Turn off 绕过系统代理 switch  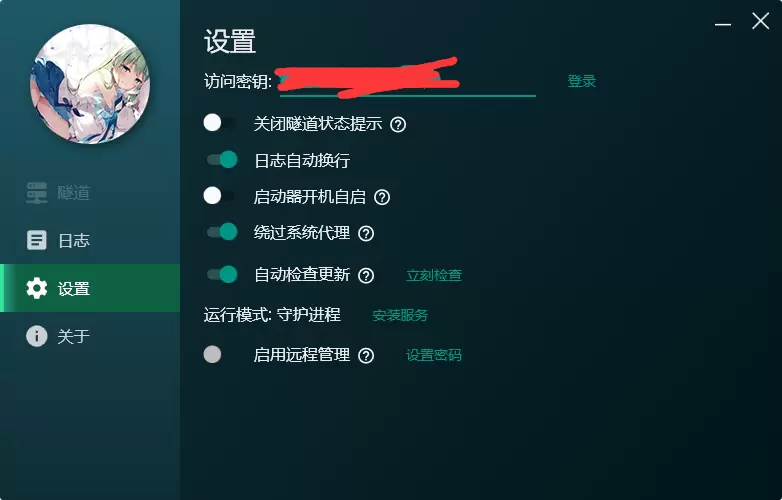point(221,232)
